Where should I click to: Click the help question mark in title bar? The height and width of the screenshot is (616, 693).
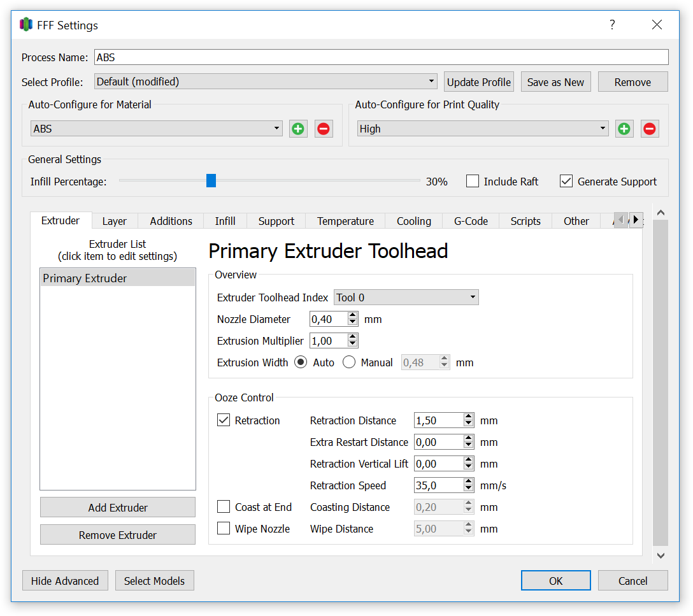pos(612,25)
